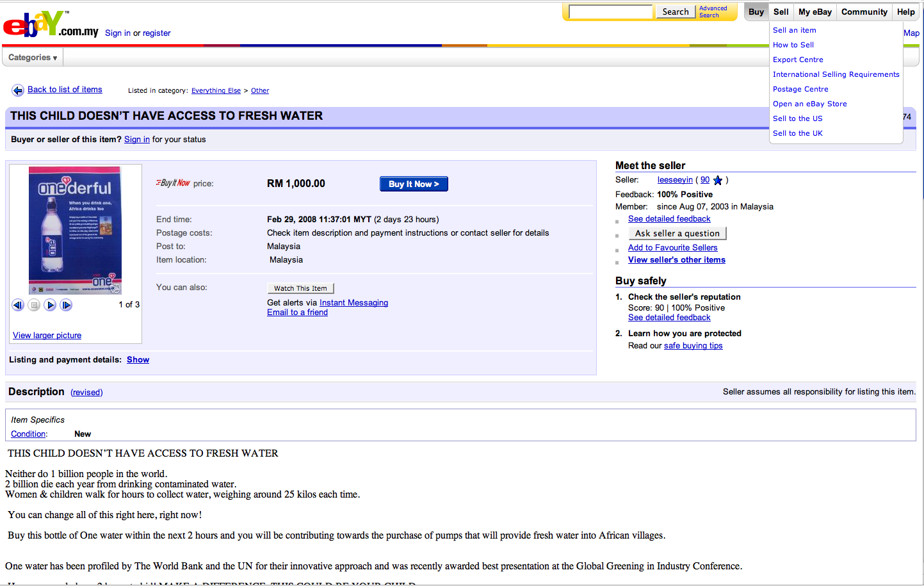Open the Everything Else category link
924x586 pixels.
[x=216, y=91]
